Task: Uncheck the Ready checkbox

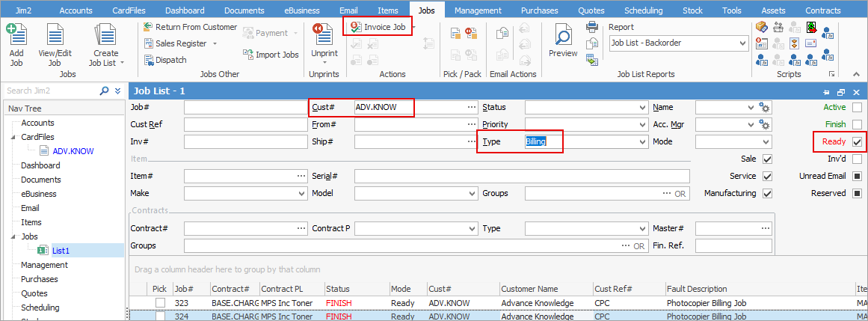Action: (857, 142)
